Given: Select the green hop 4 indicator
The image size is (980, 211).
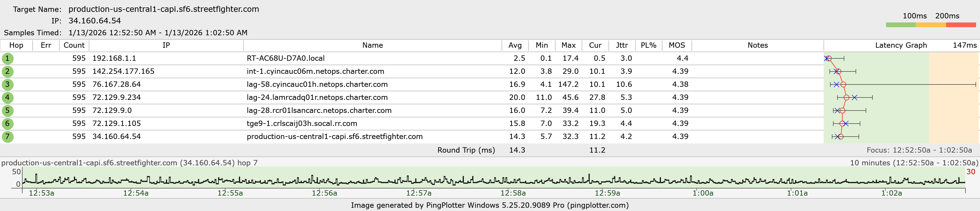Looking at the screenshot, I should pos(7,98).
